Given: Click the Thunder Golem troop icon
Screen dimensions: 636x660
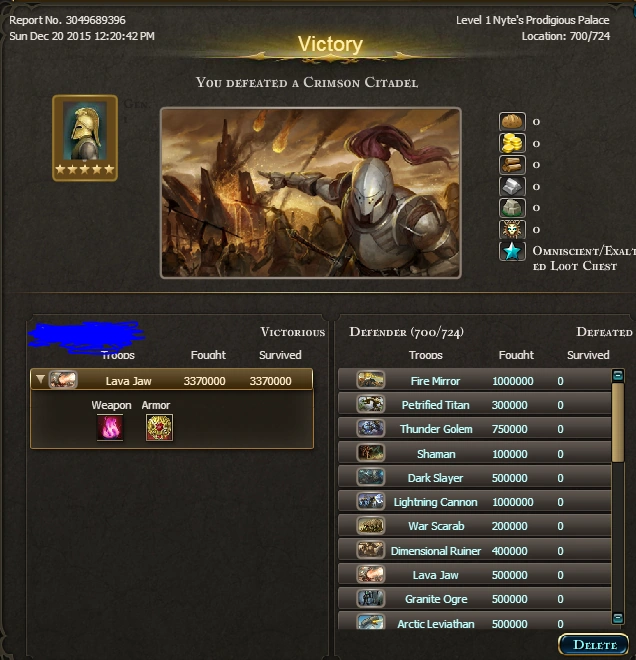Looking at the screenshot, I should (370, 428).
